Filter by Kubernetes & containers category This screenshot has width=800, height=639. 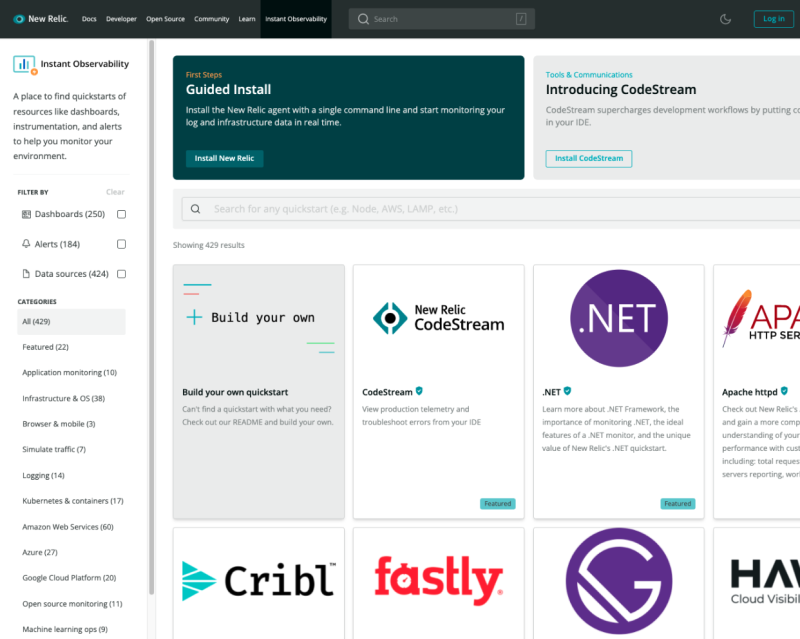pyautogui.click(x=72, y=500)
